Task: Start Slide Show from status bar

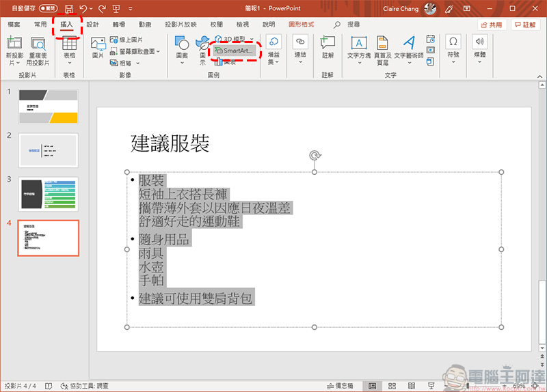Action: [x=431, y=386]
